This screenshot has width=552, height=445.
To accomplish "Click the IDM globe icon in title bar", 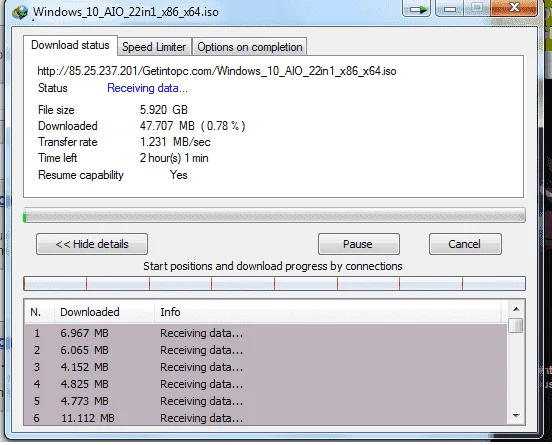I will pyautogui.click(x=20, y=12).
